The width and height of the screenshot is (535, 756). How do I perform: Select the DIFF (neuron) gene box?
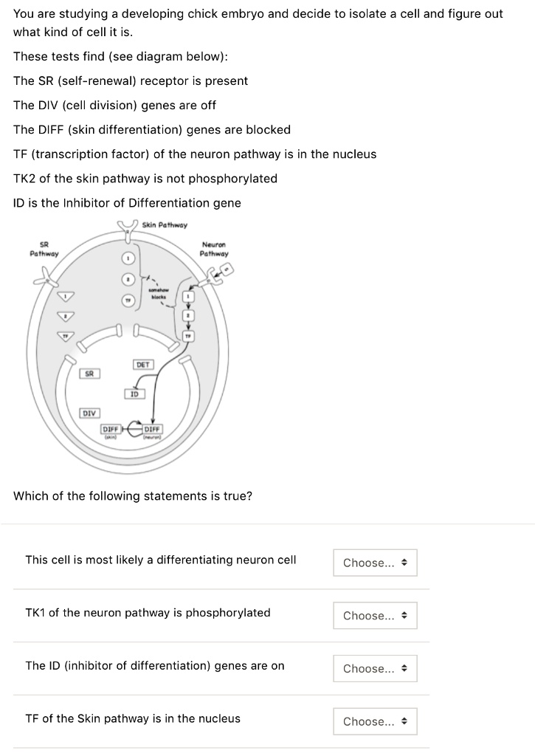pos(153,429)
